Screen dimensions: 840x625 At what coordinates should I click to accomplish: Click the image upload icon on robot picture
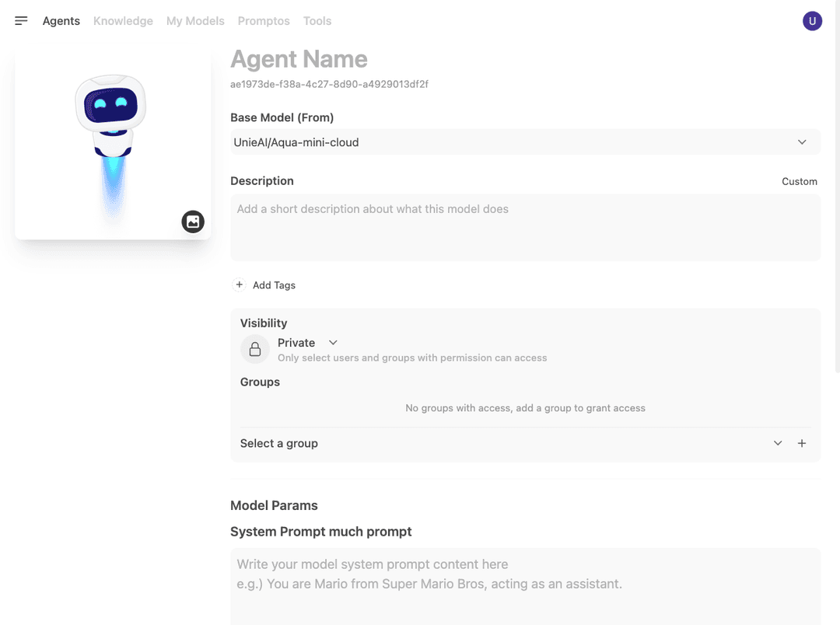click(x=193, y=222)
